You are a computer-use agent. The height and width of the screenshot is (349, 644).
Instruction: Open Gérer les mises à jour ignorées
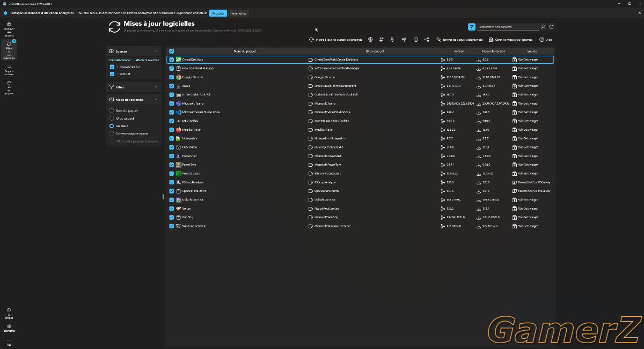(510, 40)
